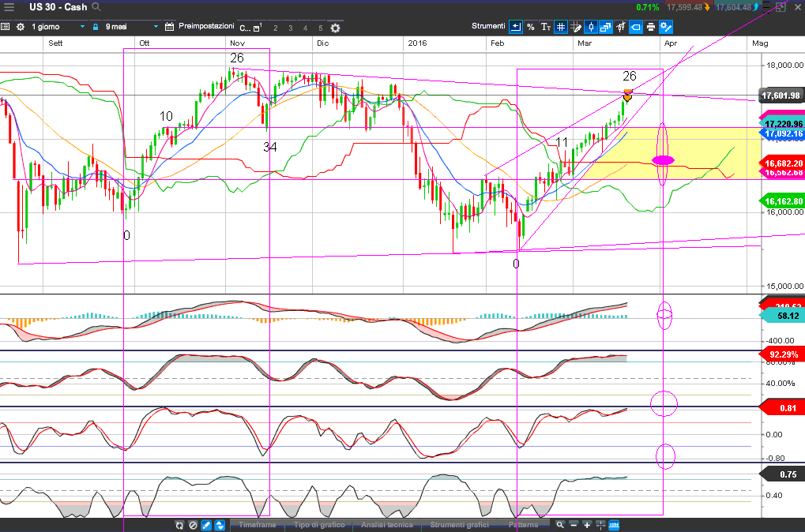Toggle the candlestick display button
This screenshot has height=532, width=805.
(590, 27)
